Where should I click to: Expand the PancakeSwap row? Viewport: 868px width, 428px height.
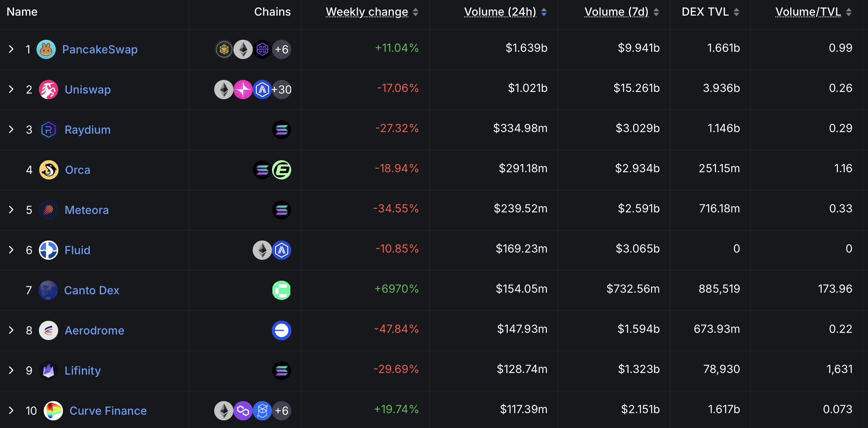point(11,49)
